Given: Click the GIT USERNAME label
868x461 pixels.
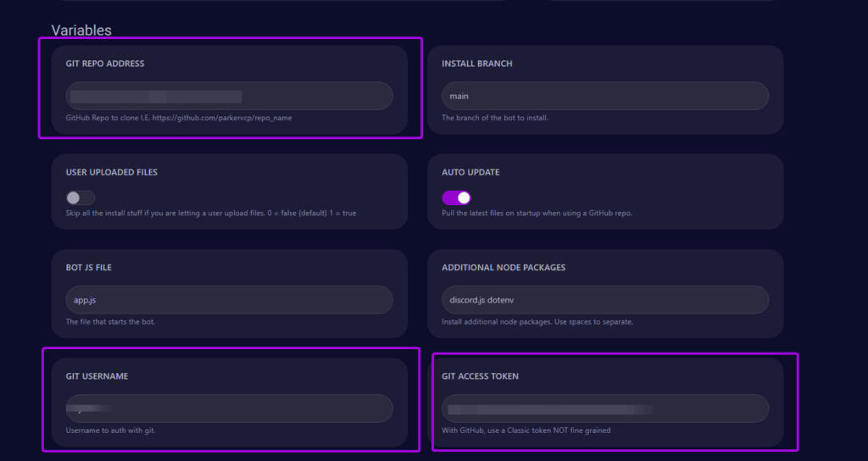Looking at the screenshot, I should pyautogui.click(x=97, y=376).
